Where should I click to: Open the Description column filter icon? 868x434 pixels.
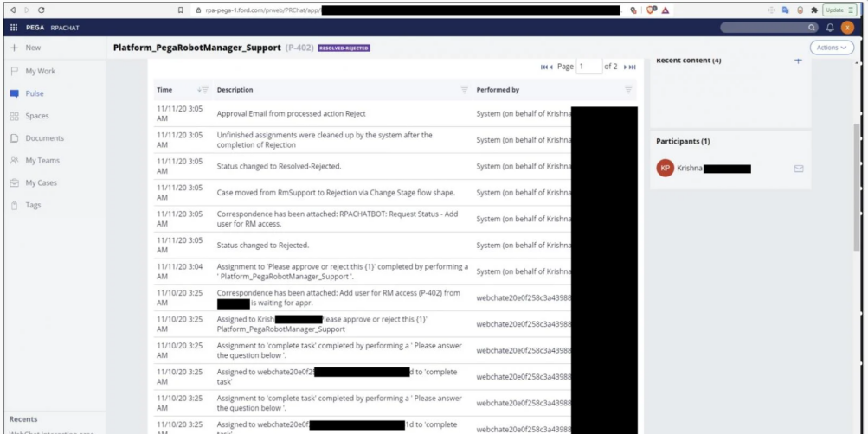(x=464, y=90)
